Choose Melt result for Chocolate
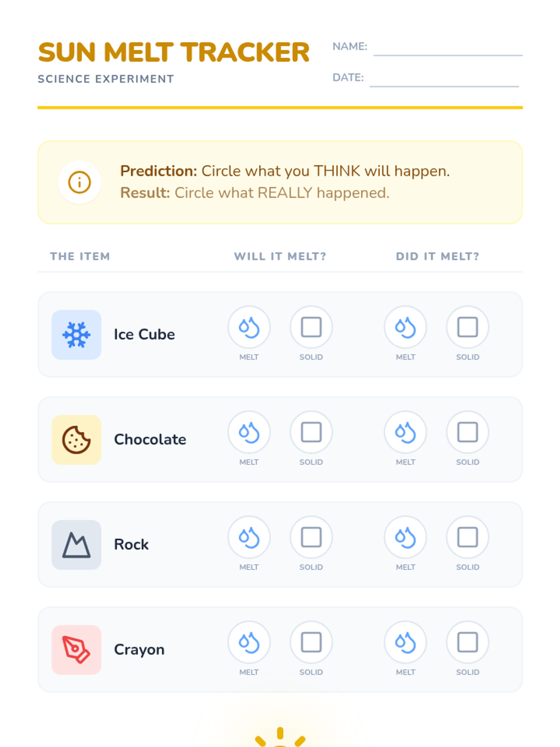 tap(406, 432)
